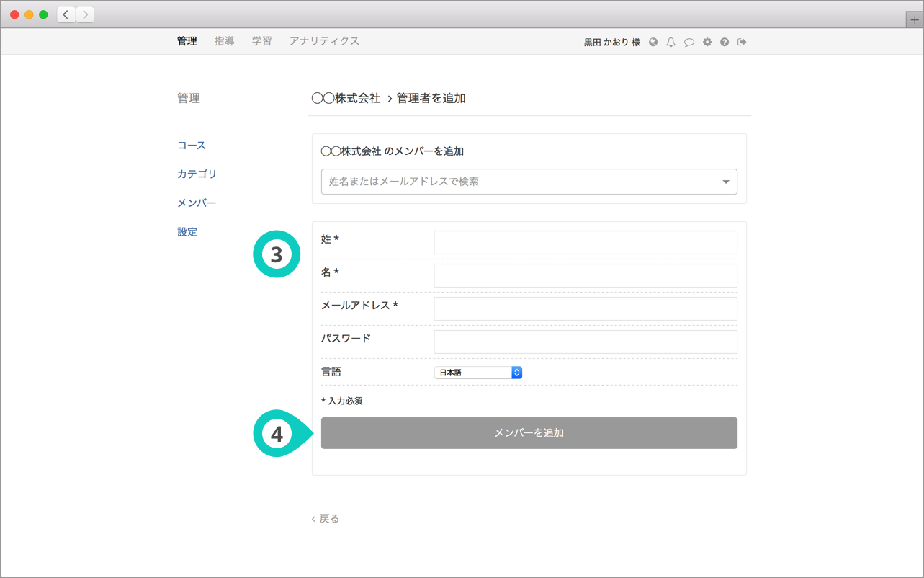Click the browser forward arrow
This screenshot has height=578, width=924.
(x=85, y=14)
